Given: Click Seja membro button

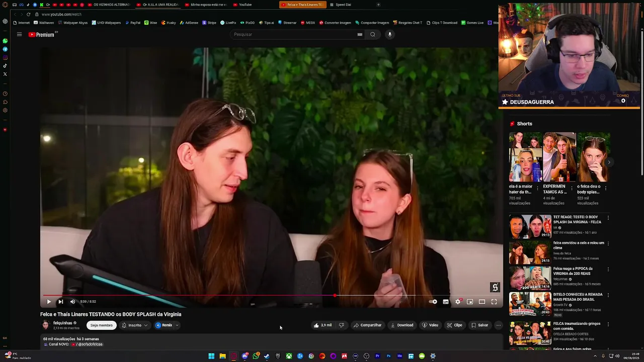Looking at the screenshot, I should (x=101, y=325).
